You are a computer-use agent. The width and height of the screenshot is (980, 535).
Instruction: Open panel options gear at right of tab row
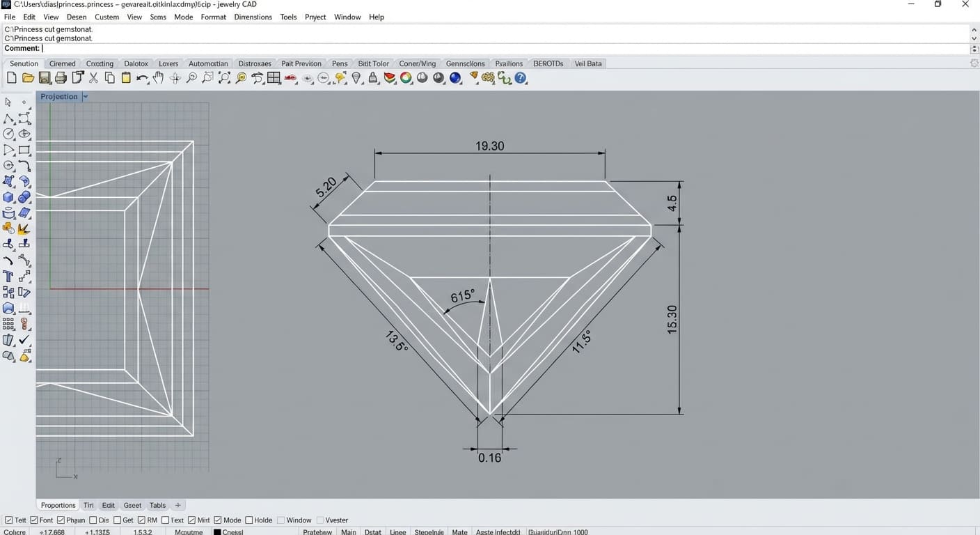974,63
